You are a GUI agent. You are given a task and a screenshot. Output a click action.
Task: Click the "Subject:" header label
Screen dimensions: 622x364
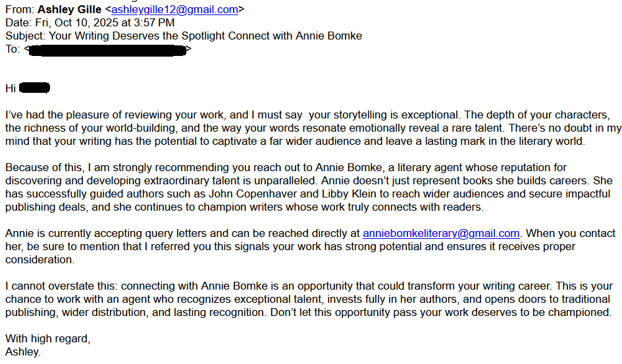coord(25,36)
